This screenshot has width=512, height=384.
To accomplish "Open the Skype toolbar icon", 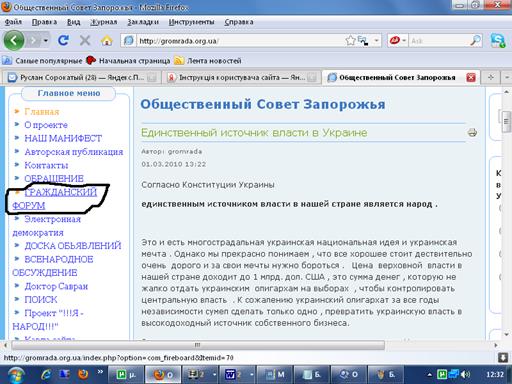I will point(498,41).
